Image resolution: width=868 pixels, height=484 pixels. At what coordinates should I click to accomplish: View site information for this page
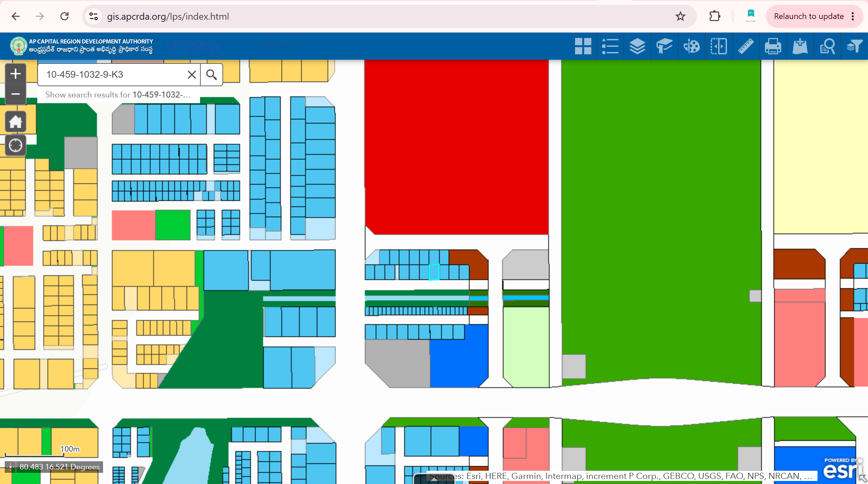[93, 16]
